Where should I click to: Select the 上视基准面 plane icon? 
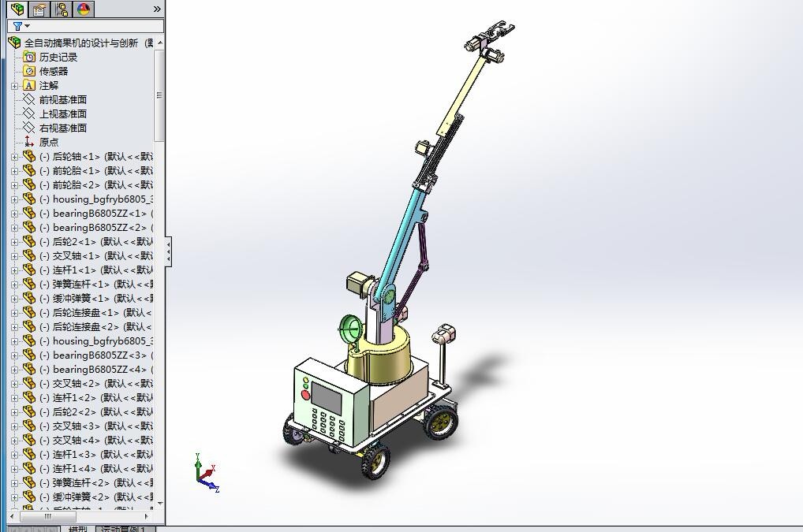pos(29,113)
